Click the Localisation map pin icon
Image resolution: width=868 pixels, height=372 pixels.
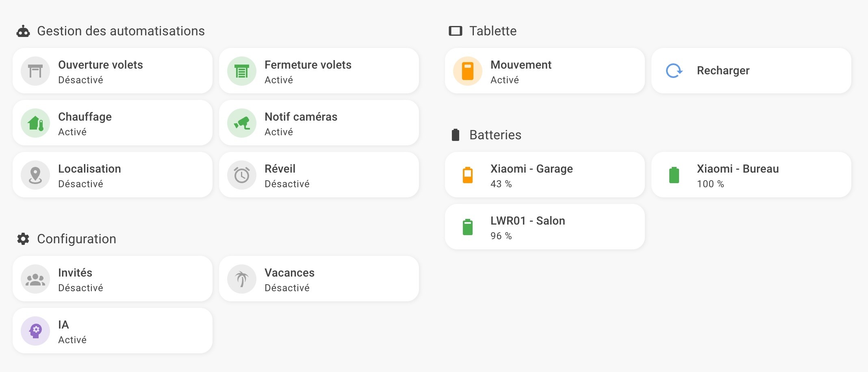coord(35,175)
